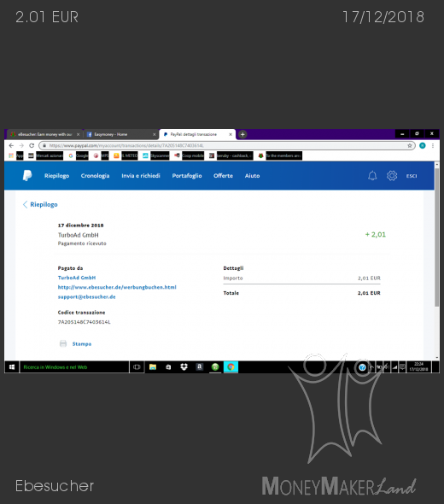Screen dimensions: 444x504
Task: Switch to the eBesucher browser tab
Action: click(x=44, y=134)
